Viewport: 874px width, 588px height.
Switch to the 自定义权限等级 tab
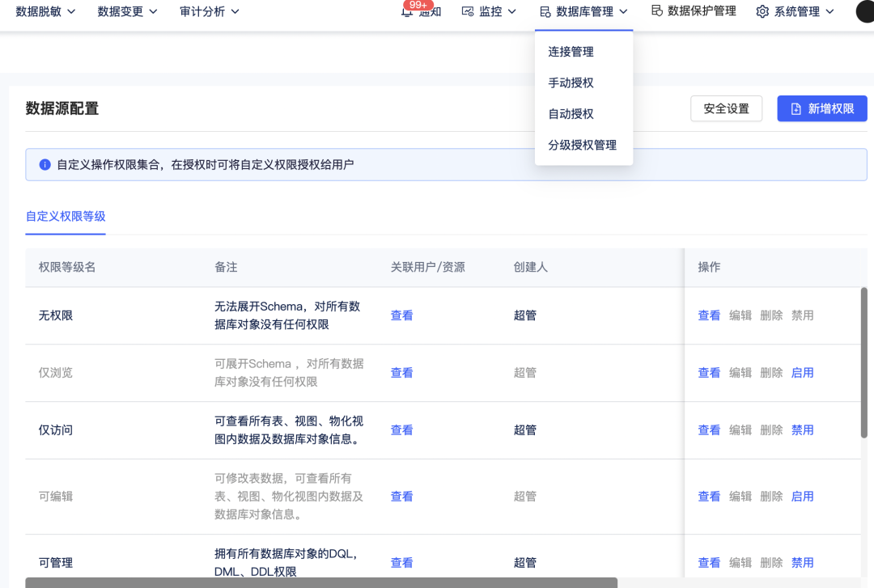(x=65, y=216)
